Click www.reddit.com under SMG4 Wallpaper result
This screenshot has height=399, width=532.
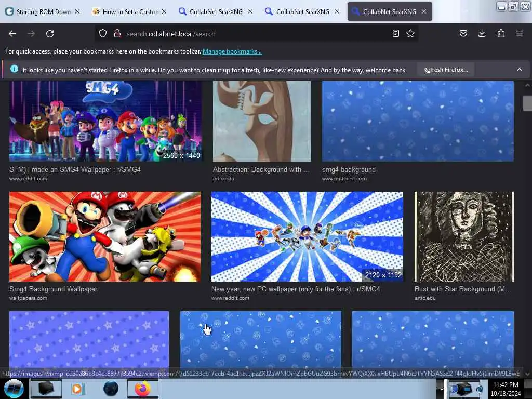click(28, 179)
